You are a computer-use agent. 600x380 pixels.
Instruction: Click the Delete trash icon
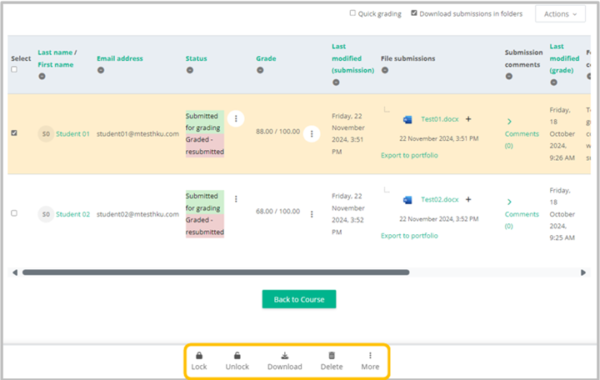332,356
